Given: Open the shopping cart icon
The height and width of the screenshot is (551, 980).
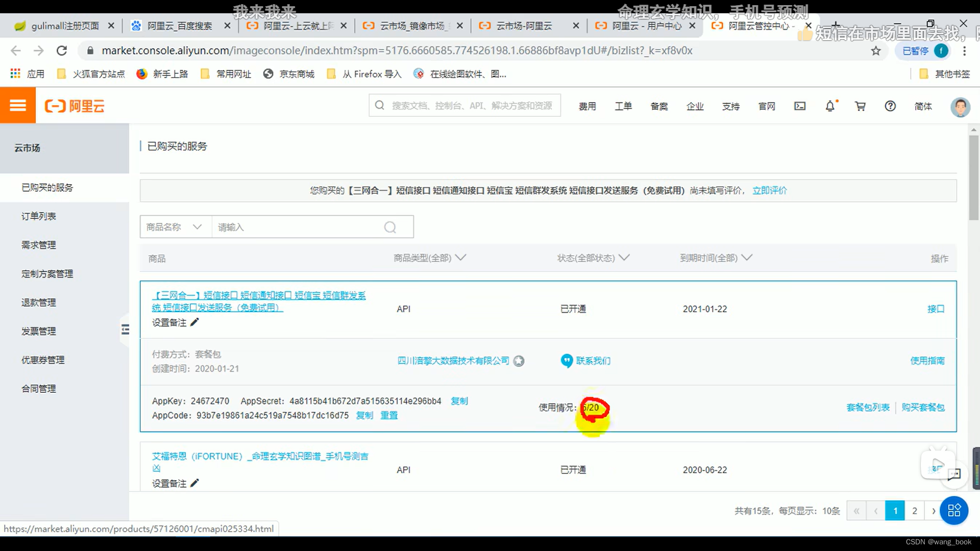Looking at the screenshot, I should click(x=860, y=106).
